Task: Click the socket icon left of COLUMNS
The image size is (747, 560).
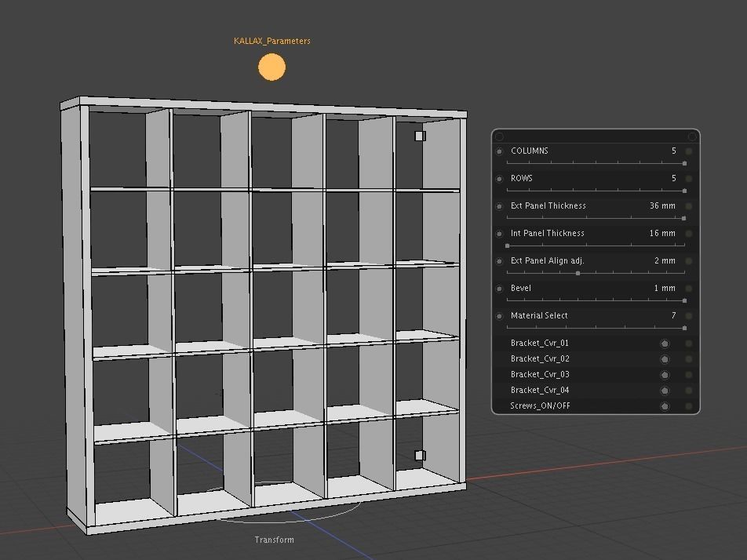Action: coord(497,150)
